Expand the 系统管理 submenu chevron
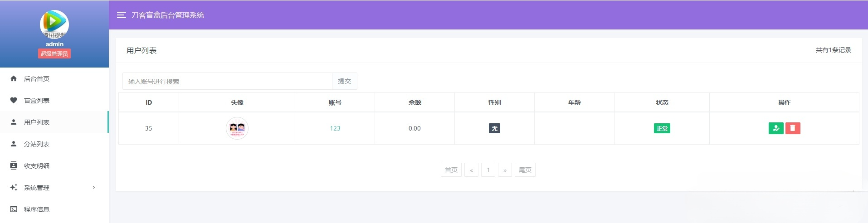 pyautogui.click(x=94, y=188)
